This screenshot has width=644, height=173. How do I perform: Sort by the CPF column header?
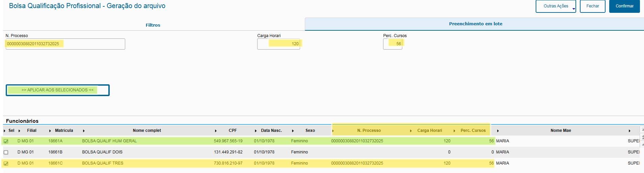point(233,131)
